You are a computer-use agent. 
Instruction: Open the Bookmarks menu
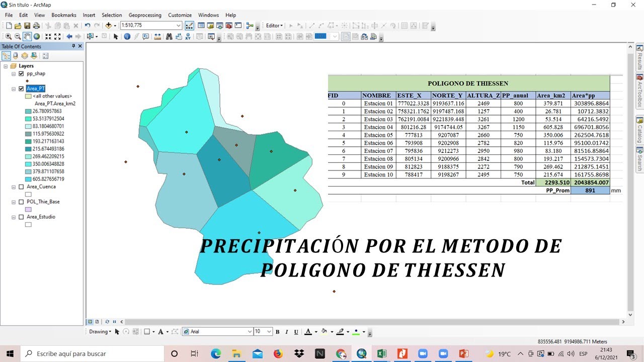(x=63, y=15)
